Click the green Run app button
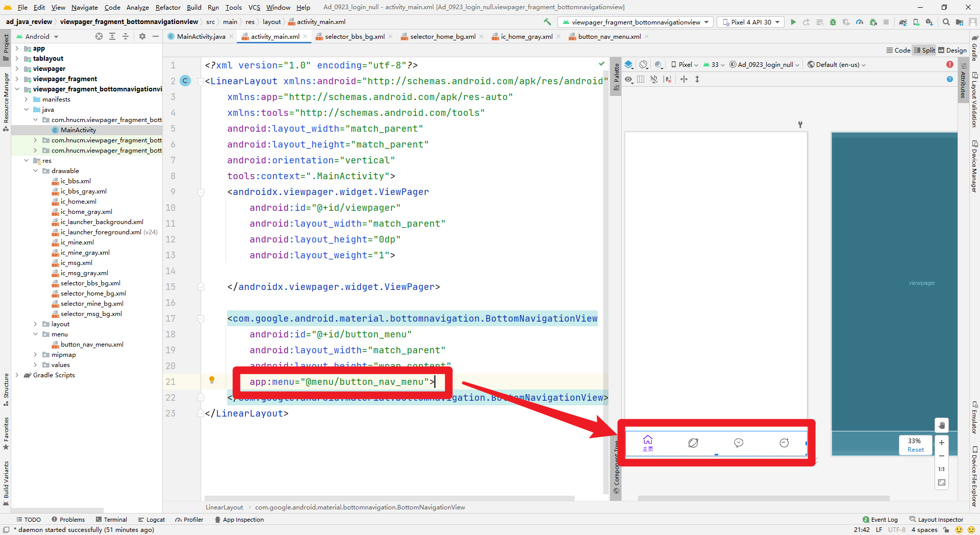Screen dimensions: 980x535 pyautogui.click(x=793, y=22)
